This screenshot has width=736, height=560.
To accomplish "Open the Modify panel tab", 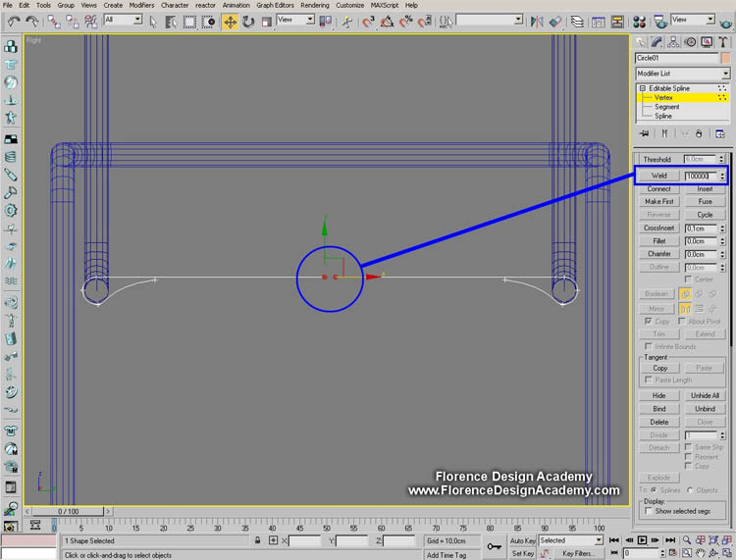I will pos(657,42).
